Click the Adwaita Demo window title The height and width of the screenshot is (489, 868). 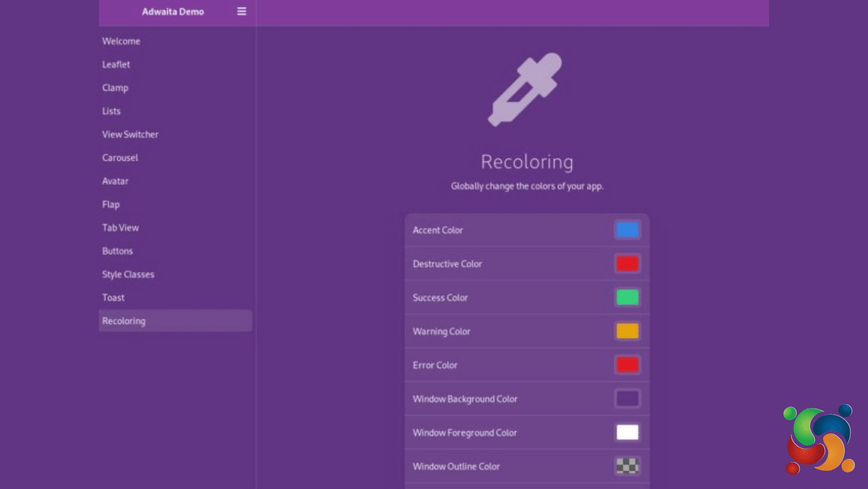tap(173, 12)
